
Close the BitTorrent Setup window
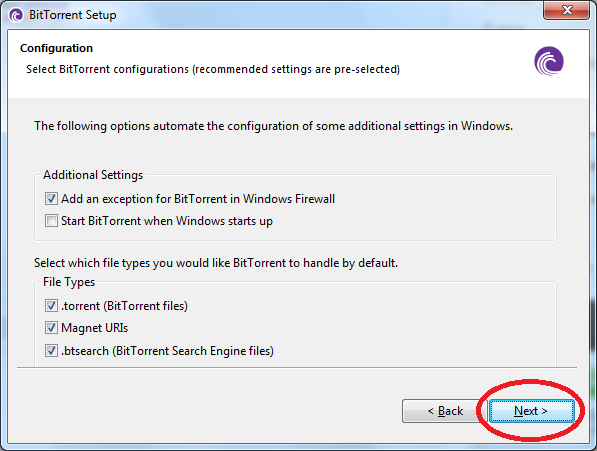(567, 10)
